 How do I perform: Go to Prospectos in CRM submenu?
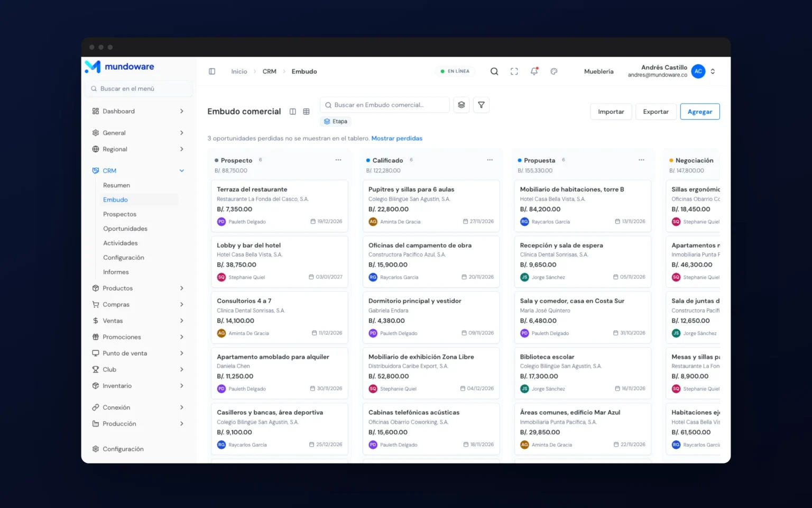pyautogui.click(x=119, y=214)
